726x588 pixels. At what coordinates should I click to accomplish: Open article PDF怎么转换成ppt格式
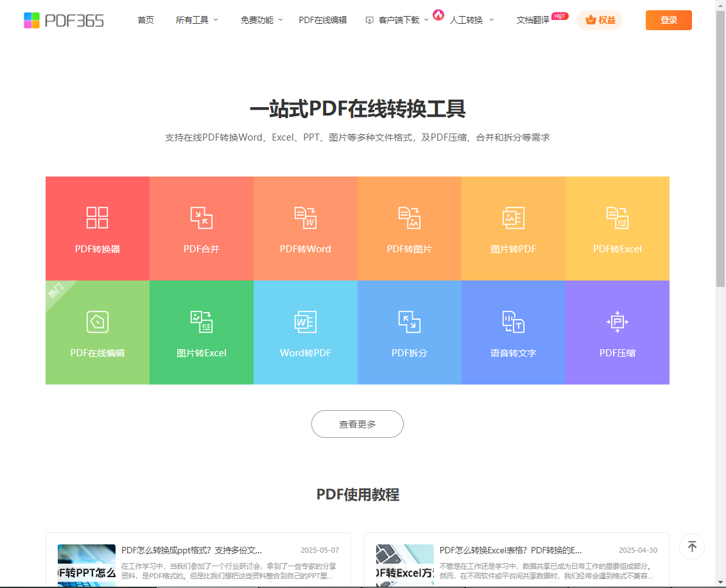(x=192, y=550)
